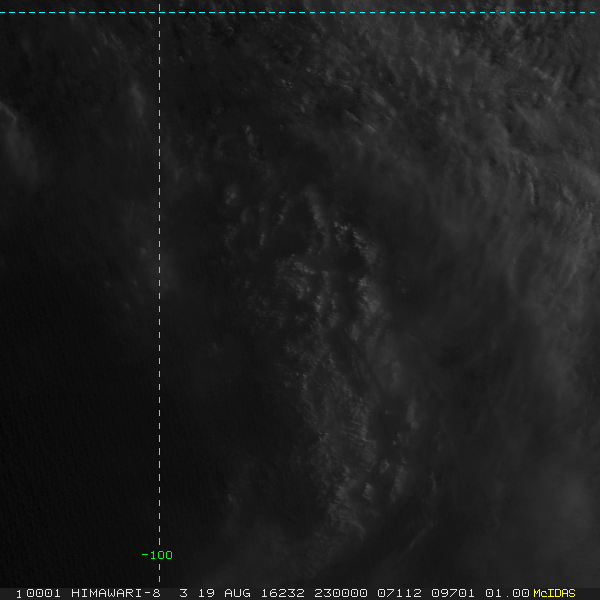600x600 pixels.
Task: Click the 0001 frame number text
Action: (x=43, y=593)
